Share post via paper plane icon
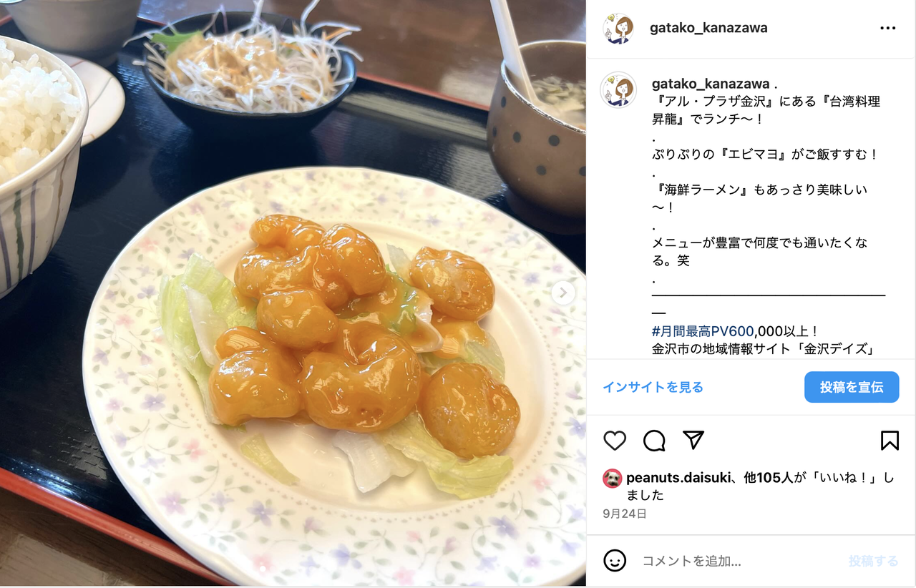Viewport: 916px width, 588px height. click(x=693, y=440)
